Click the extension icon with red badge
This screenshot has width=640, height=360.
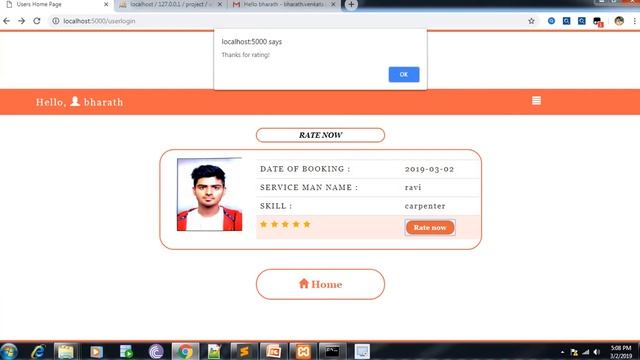click(598, 22)
